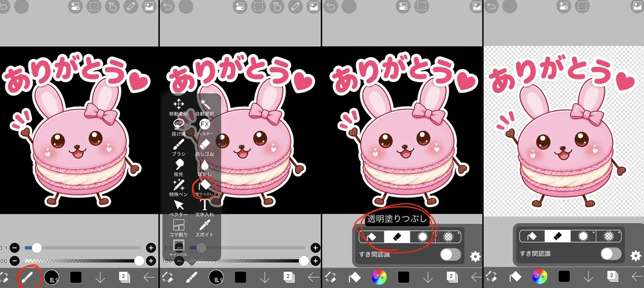
Task: Open fill settings gear in fourth screenshot
Action: [635, 256]
